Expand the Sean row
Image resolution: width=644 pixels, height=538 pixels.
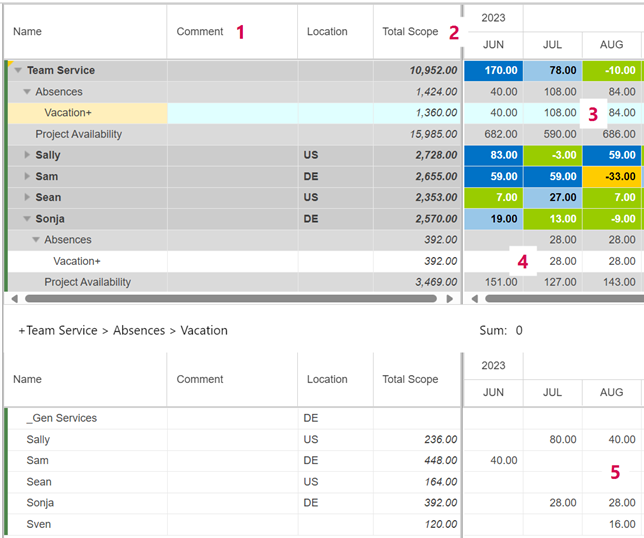coord(27,198)
